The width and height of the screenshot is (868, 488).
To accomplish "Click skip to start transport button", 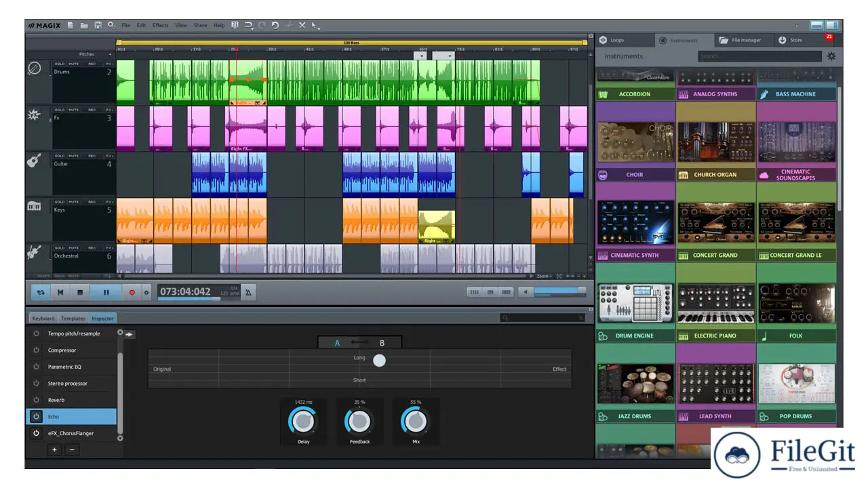I will click(60, 293).
